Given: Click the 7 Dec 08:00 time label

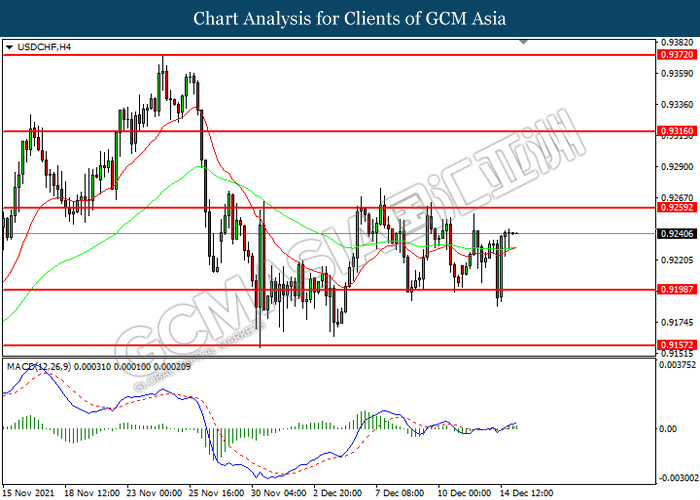Looking at the screenshot, I should pos(400,493).
